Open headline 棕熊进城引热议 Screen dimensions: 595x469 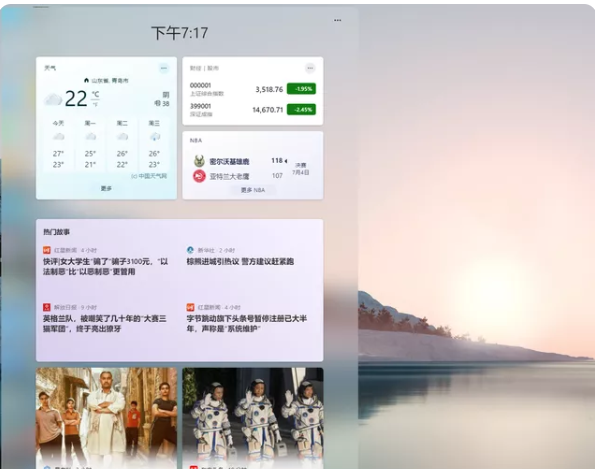coord(240,261)
